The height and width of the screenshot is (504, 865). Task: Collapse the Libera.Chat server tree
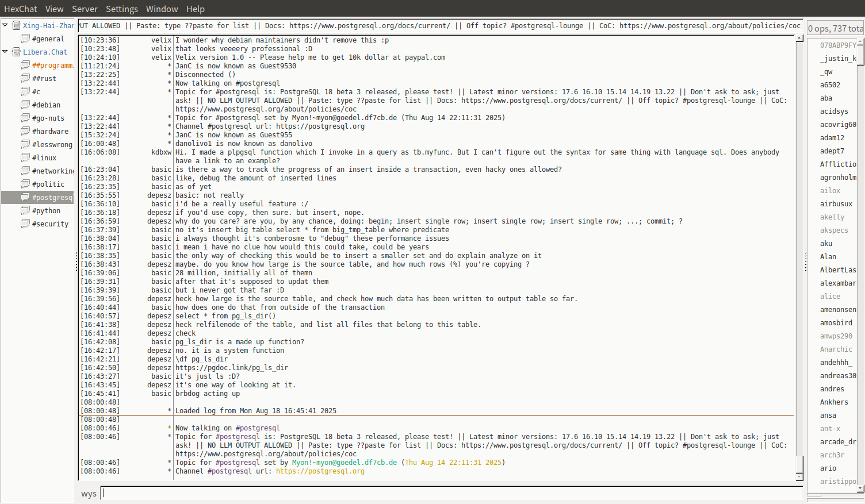pyautogui.click(x=5, y=52)
